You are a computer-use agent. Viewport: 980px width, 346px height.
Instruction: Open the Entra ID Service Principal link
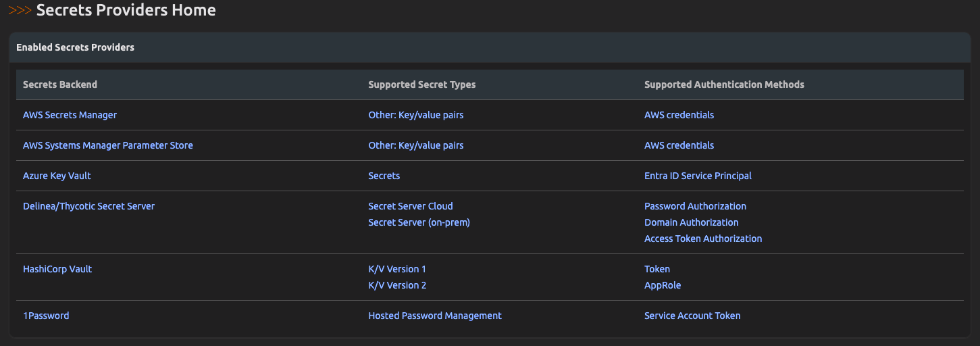[698, 176]
